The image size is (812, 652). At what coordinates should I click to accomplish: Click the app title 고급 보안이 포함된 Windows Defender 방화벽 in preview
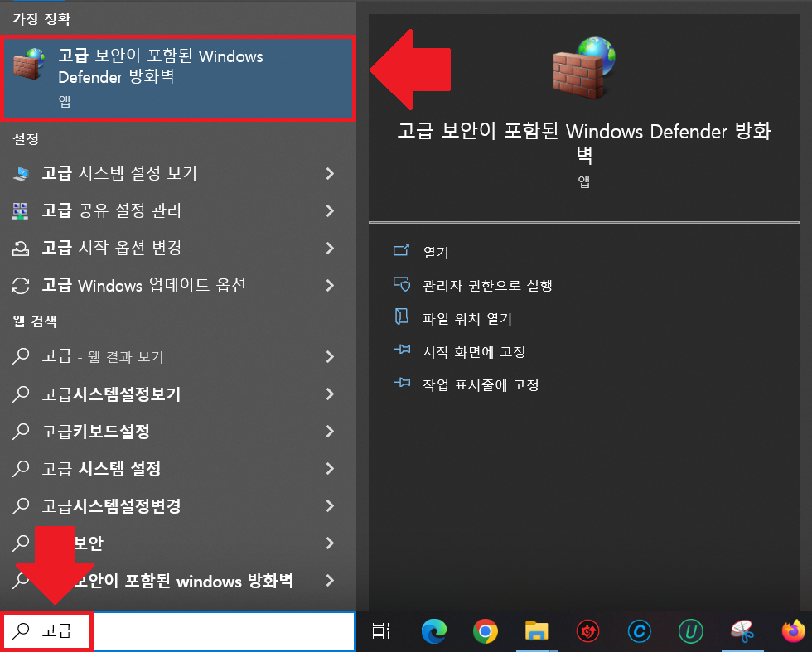pyautogui.click(x=584, y=142)
